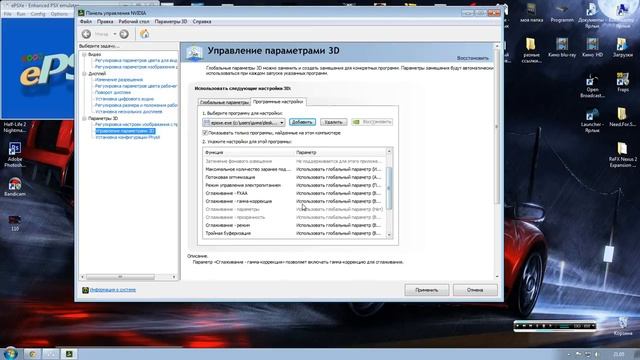Screen dimensions: 640x360
Task: Click the Применить button
Action: pos(427,290)
